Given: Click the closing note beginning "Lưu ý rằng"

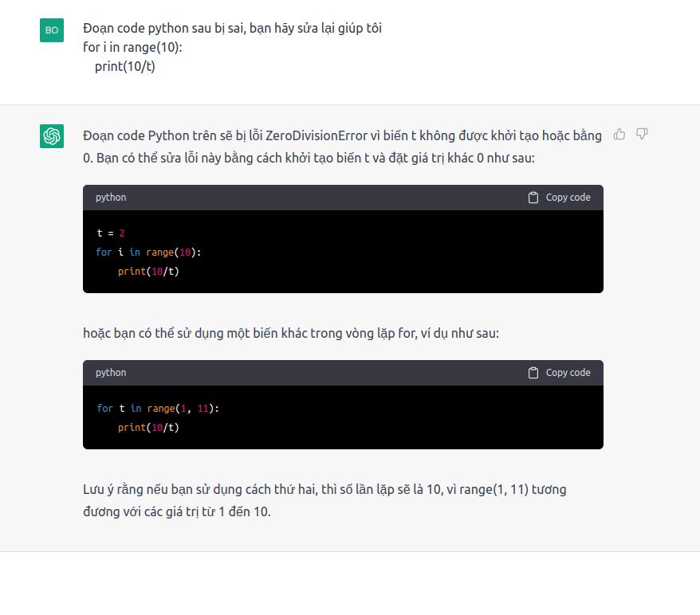Looking at the screenshot, I should tap(324, 499).
